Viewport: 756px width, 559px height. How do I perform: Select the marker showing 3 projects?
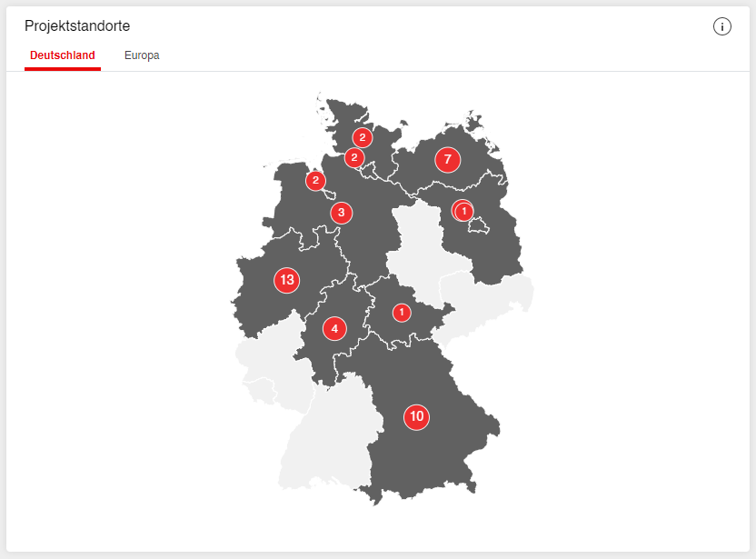(341, 214)
